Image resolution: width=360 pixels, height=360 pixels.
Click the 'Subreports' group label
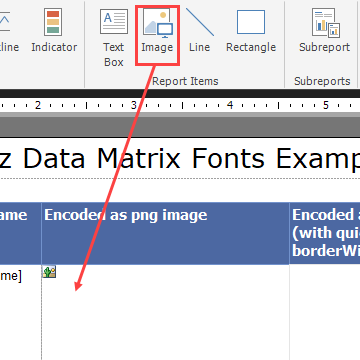(x=322, y=81)
